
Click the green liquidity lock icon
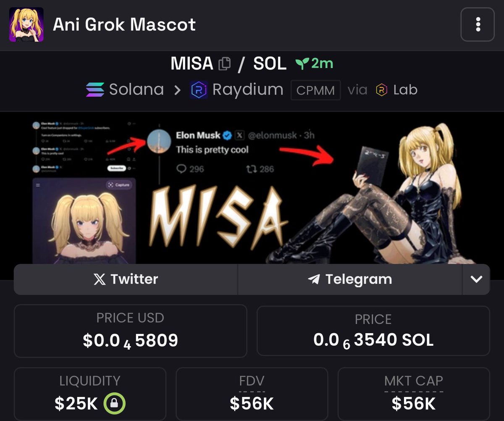click(115, 404)
